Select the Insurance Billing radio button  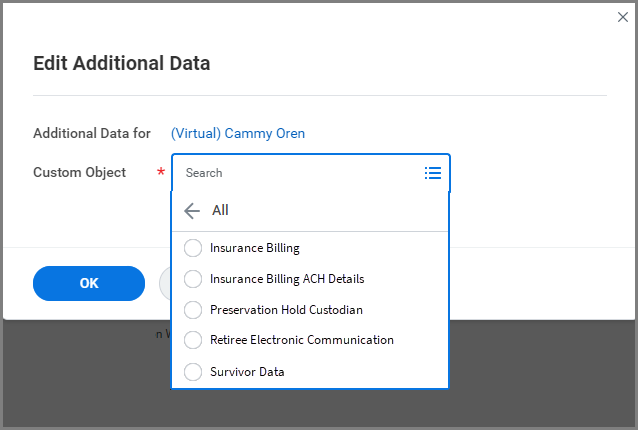click(193, 248)
